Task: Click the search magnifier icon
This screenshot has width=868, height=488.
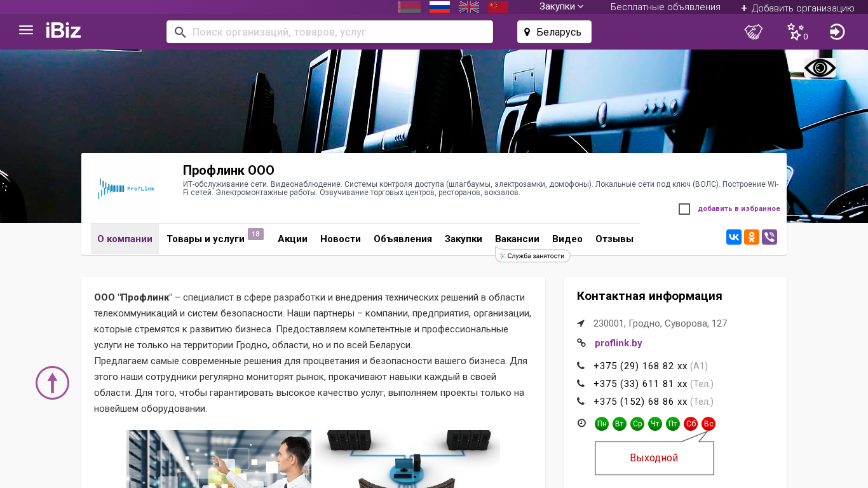Action: (x=180, y=32)
